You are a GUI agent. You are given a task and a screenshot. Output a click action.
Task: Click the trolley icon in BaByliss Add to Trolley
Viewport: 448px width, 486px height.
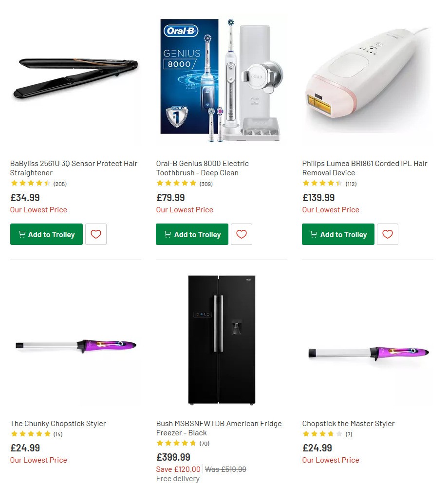(22, 234)
